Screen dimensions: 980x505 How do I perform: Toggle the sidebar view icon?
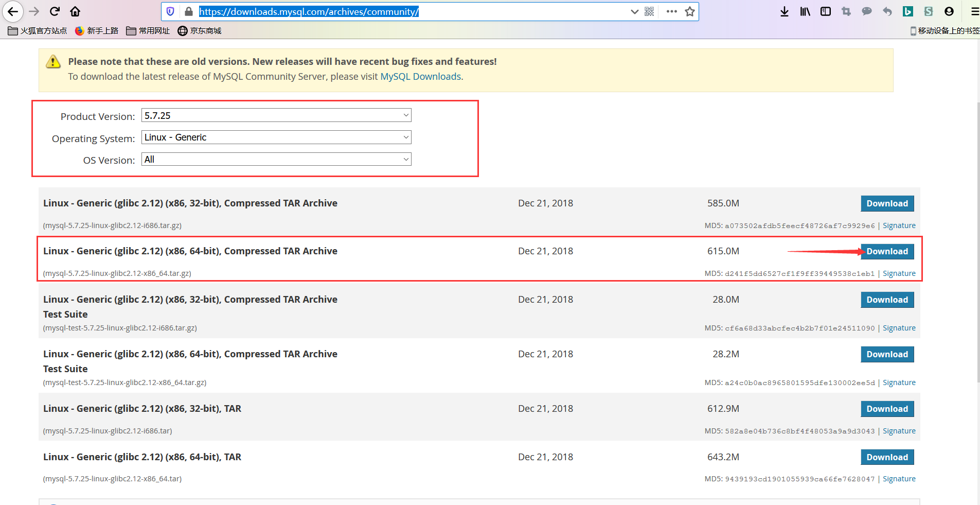[826, 11]
